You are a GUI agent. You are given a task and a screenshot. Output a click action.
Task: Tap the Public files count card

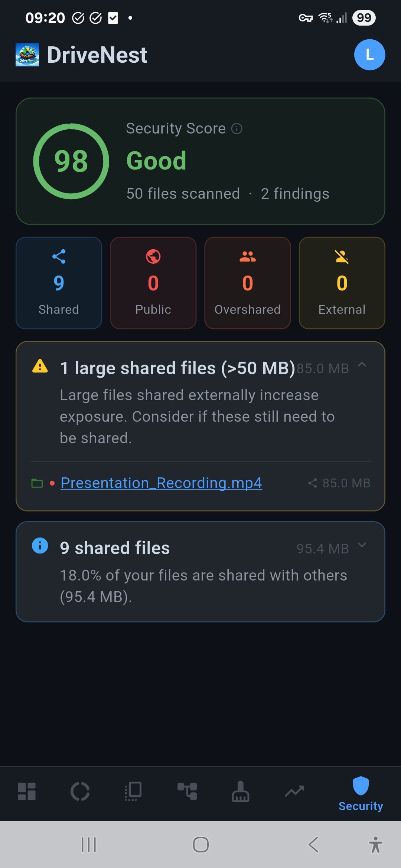[x=153, y=283]
